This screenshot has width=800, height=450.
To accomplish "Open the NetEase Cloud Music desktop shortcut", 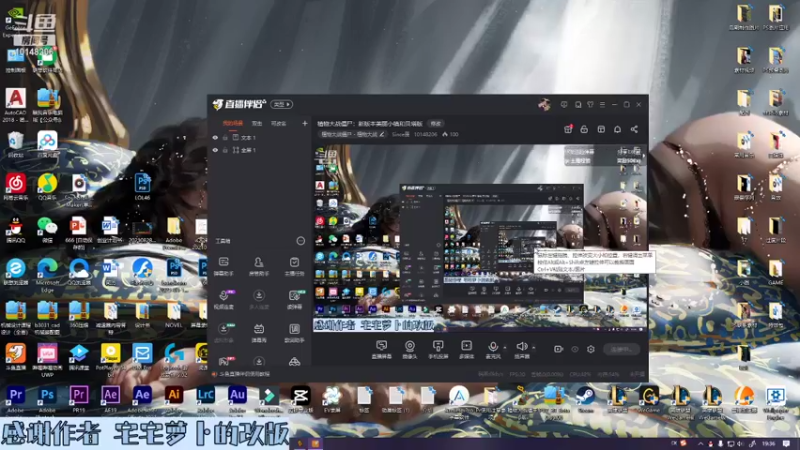I will pos(15,187).
